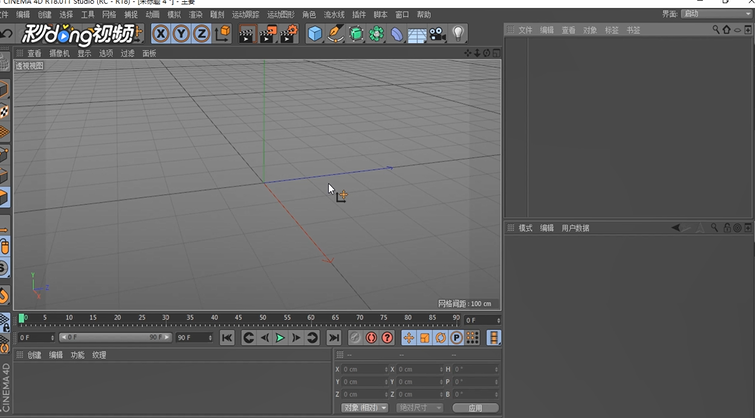
Task: Click the viewport move pan icon
Action: tap(468, 53)
